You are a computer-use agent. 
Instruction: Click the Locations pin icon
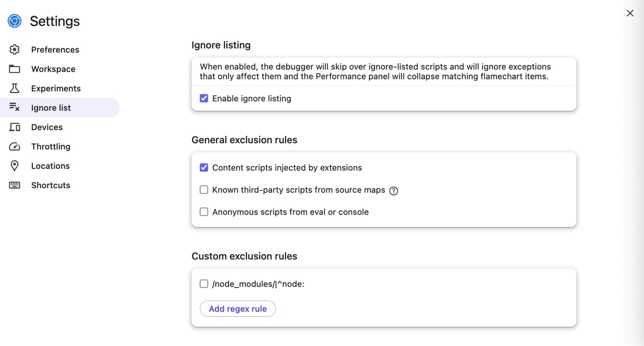tap(14, 166)
